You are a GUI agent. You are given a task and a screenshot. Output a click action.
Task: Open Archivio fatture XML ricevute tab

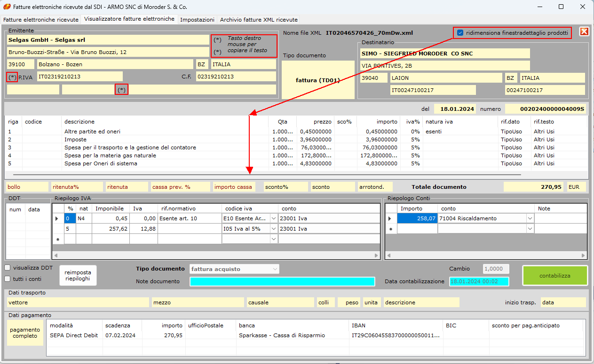coord(258,20)
